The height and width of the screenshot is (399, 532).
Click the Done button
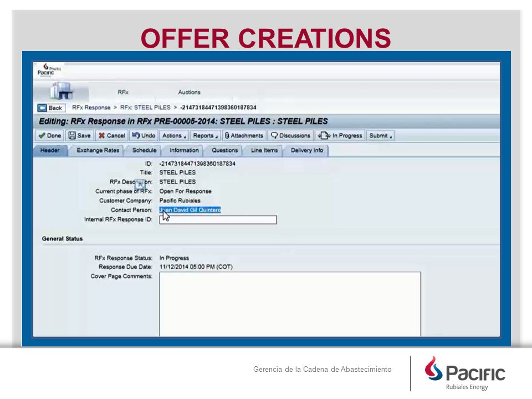49,135
